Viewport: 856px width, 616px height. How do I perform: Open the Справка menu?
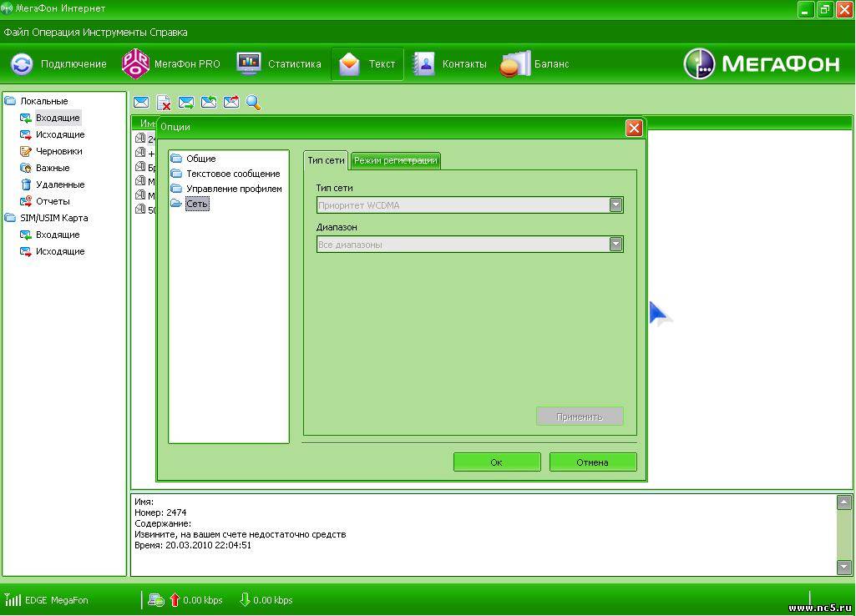[168, 33]
